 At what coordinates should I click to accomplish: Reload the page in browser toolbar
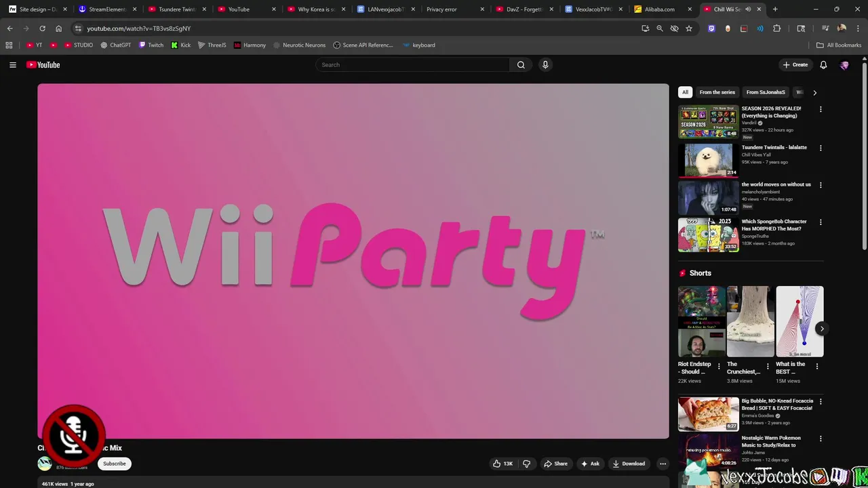[x=42, y=28]
